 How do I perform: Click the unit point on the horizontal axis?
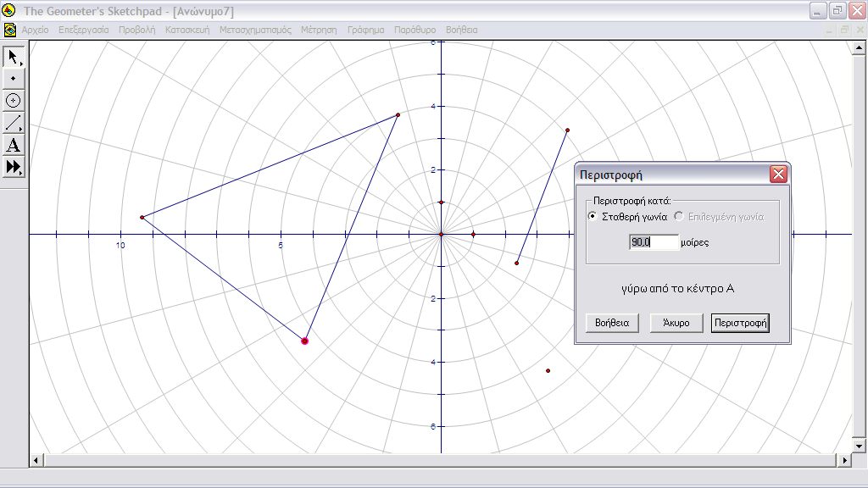click(473, 235)
